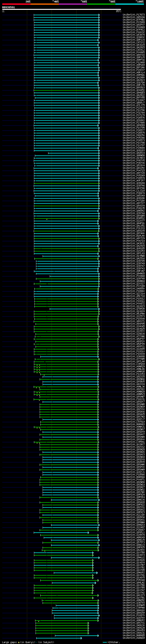
Task: Select label UniRef100_A9PFS6
Action: [134, 60]
